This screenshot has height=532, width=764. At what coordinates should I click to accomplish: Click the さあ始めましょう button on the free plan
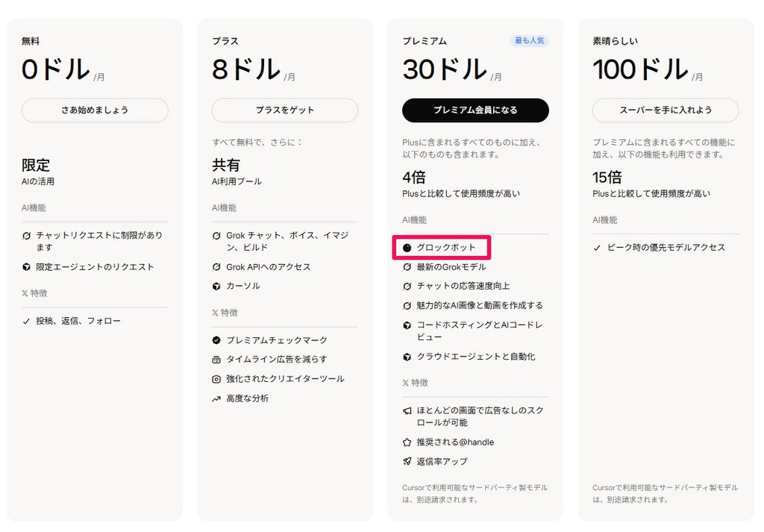click(95, 110)
